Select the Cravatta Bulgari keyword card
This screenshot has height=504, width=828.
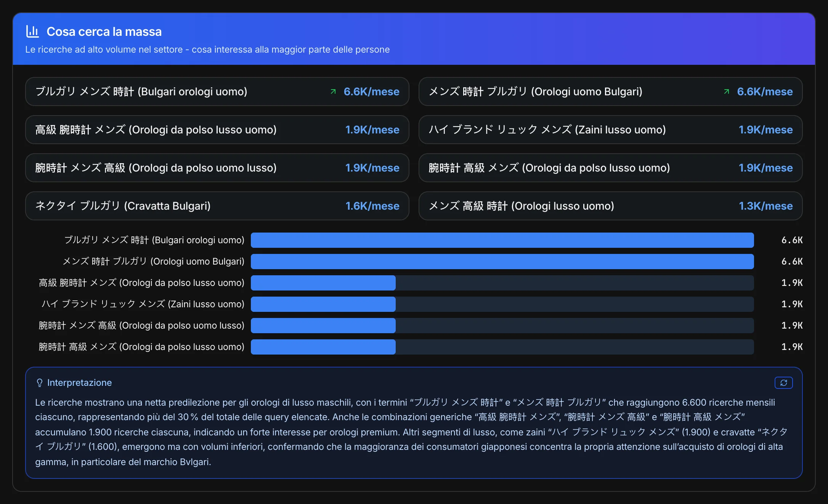(x=217, y=206)
